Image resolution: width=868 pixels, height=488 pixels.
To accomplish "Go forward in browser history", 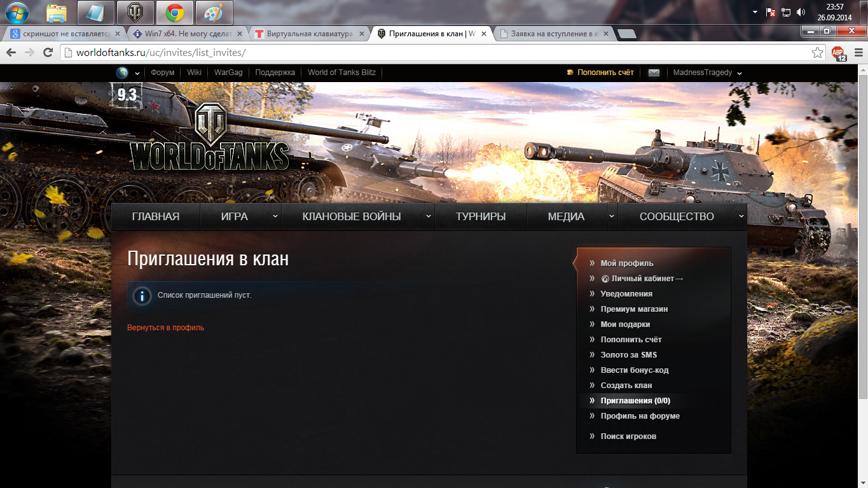I will click(x=29, y=53).
